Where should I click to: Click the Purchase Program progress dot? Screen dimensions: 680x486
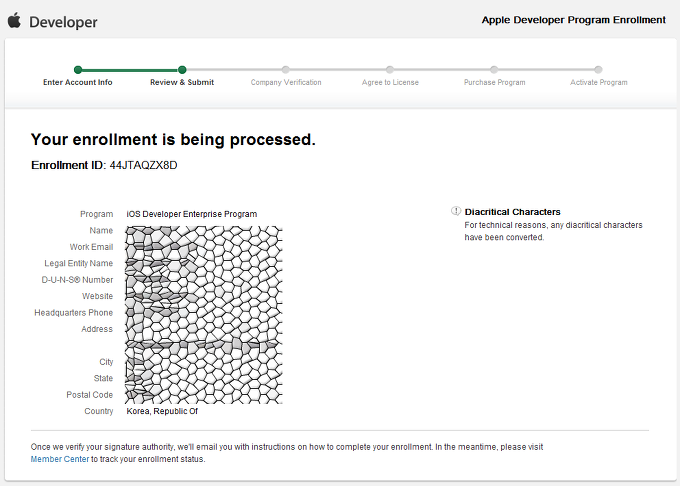(494, 69)
